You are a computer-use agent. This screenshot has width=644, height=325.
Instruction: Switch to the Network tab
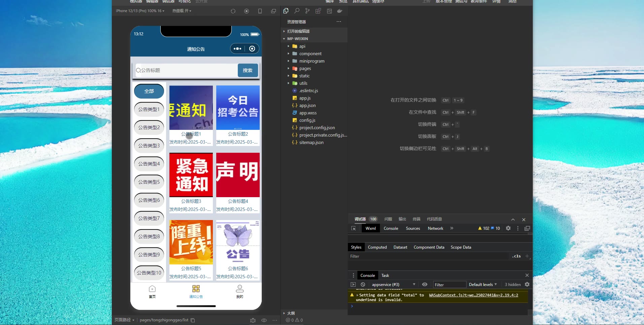tap(435, 228)
